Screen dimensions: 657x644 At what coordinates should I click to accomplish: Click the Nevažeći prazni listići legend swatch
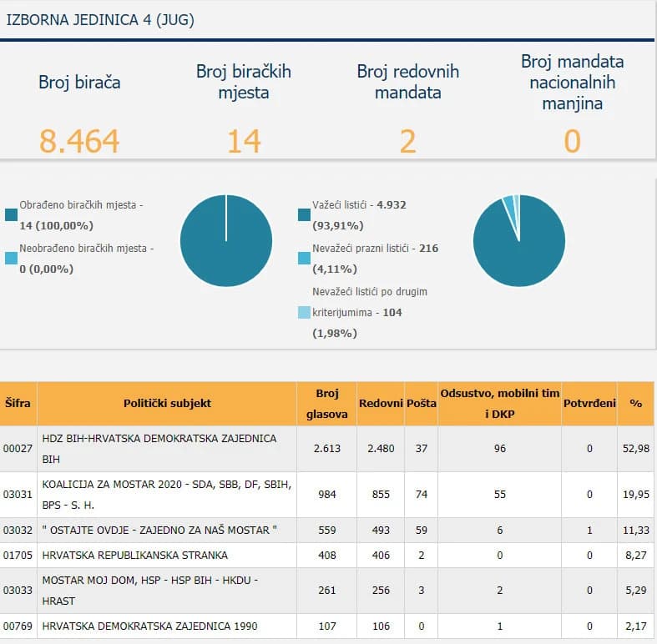[x=304, y=258]
